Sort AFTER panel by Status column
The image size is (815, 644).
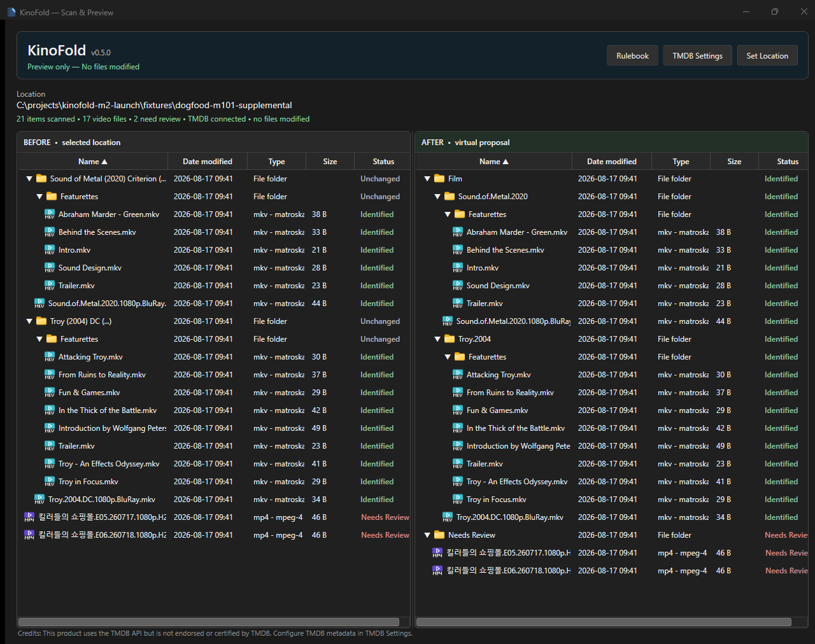(x=784, y=162)
